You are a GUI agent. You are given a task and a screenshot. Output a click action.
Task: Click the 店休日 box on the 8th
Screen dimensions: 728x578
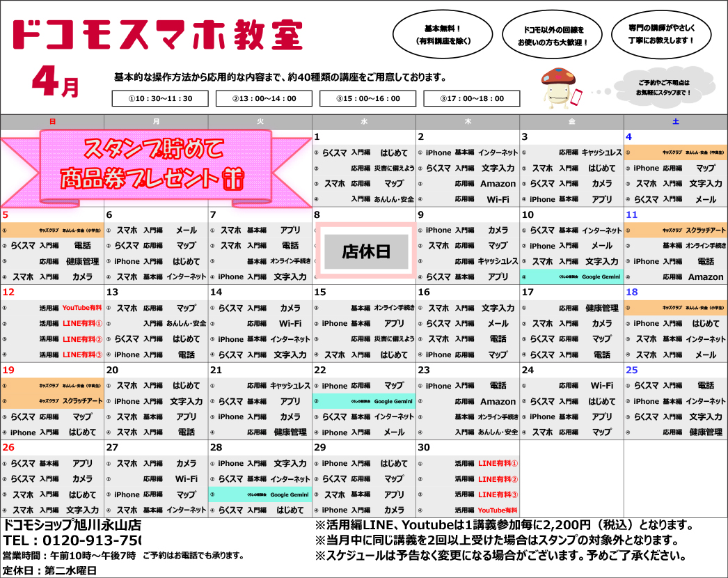coord(365,252)
